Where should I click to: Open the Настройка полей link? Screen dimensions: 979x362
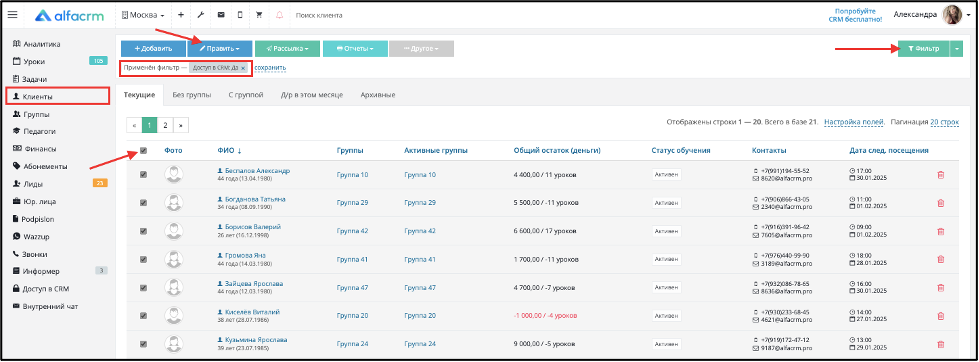pos(854,122)
